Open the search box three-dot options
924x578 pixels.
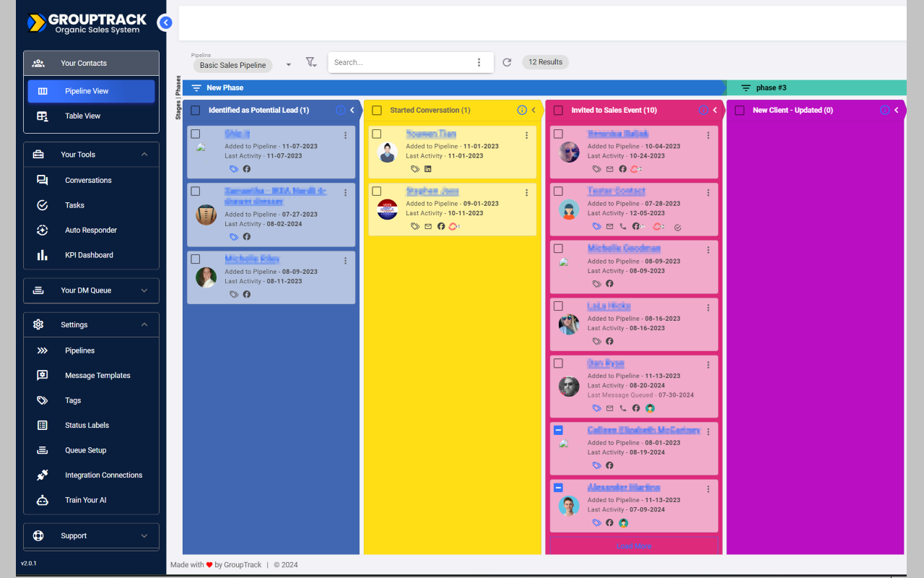tap(479, 63)
